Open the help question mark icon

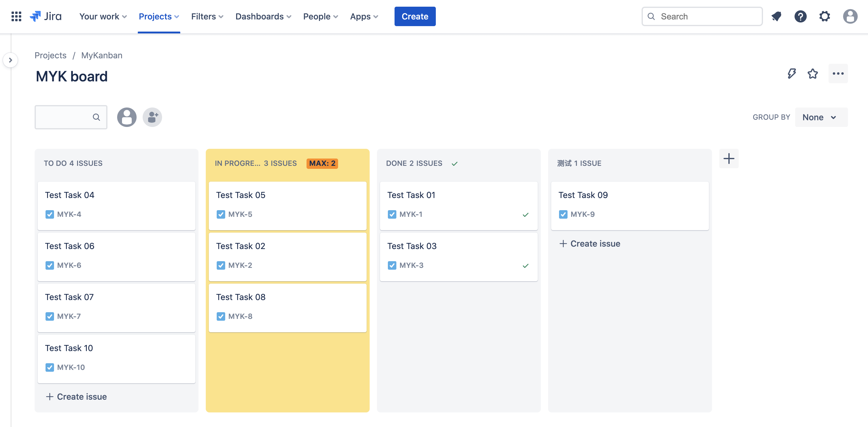pyautogui.click(x=800, y=16)
